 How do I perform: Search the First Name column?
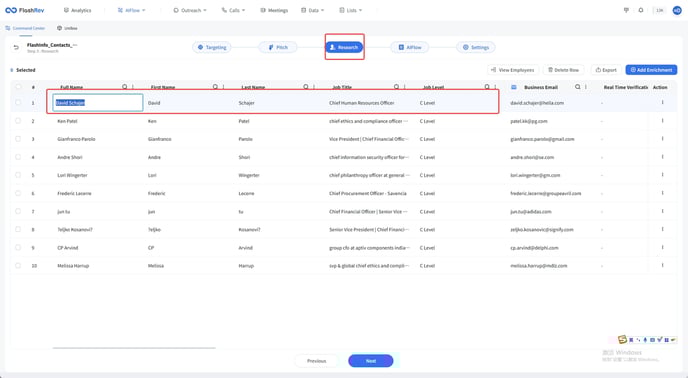click(215, 87)
